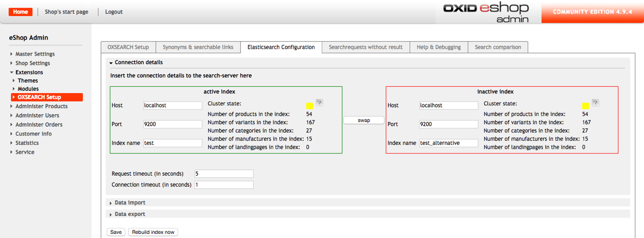Click the Home button
The height and width of the screenshot is (238, 644).
[x=20, y=12]
